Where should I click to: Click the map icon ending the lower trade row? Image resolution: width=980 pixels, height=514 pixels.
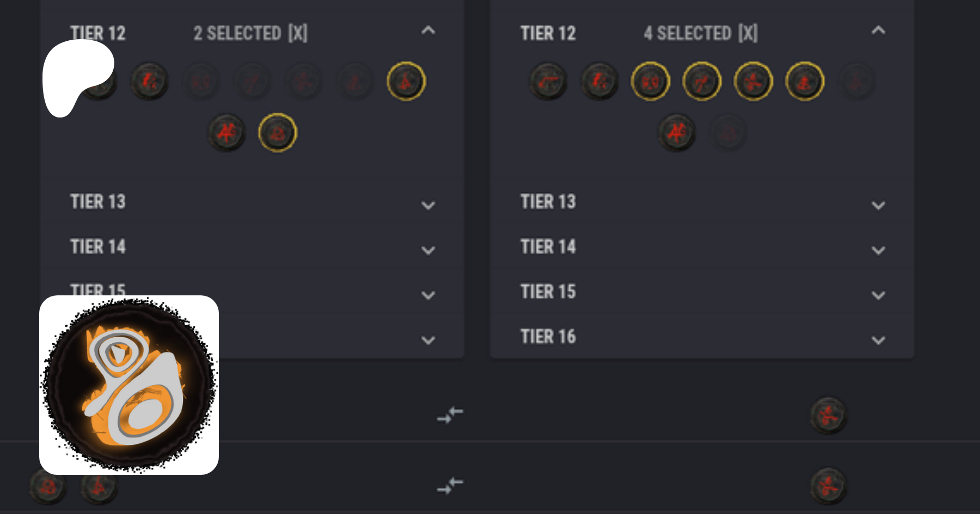[x=828, y=486]
